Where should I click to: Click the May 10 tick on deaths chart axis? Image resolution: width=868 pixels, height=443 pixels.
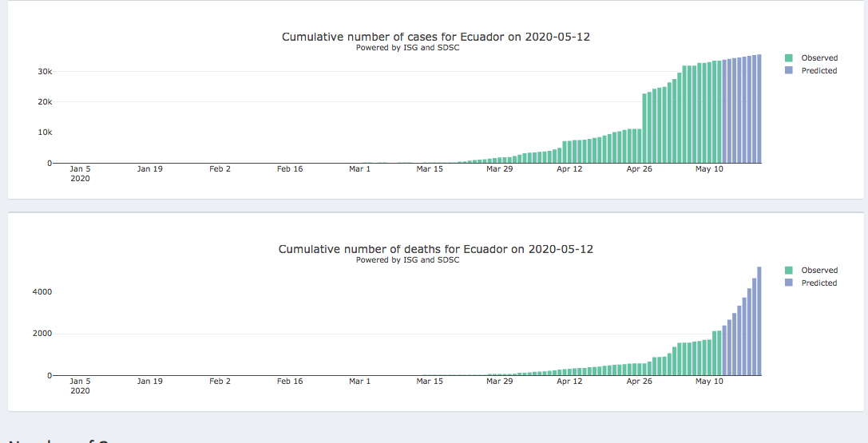click(709, 382)
